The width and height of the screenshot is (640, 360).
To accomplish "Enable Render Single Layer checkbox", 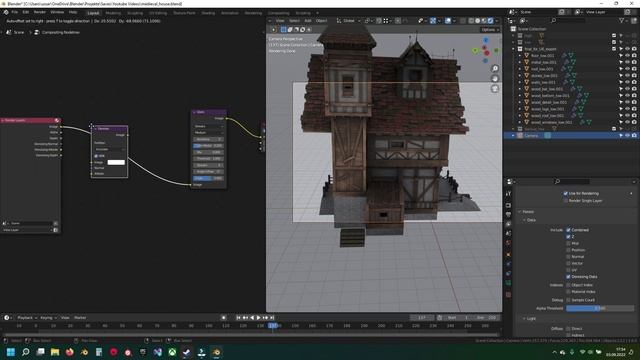I will (565, 200).
